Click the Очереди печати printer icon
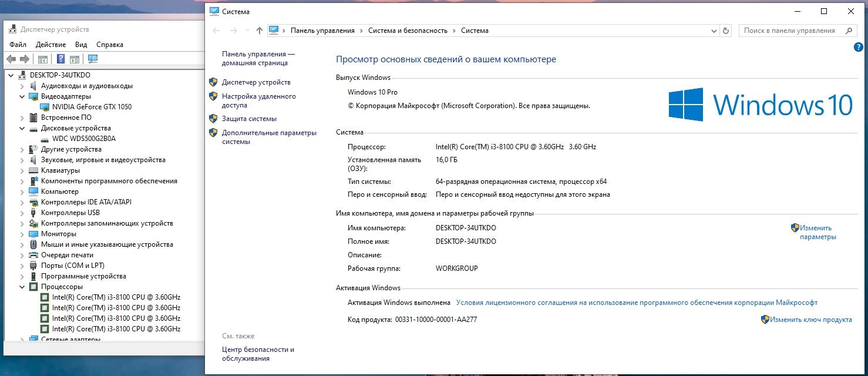This screenshot has width=868, height=376. (33, 255)
